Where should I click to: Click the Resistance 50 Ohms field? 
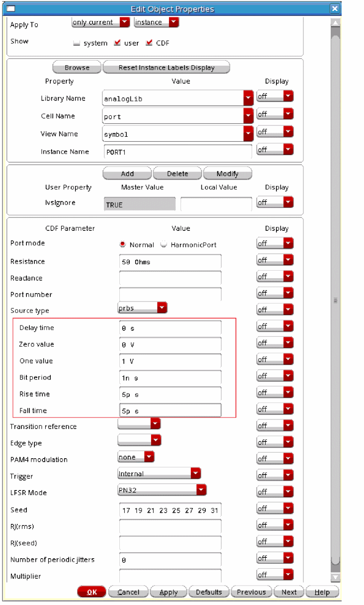tap(170, 262)
